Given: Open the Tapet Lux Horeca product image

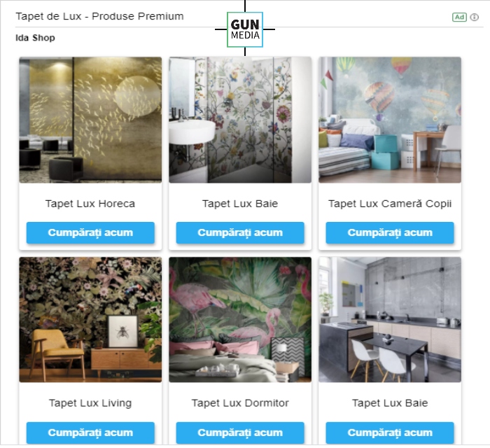Looking at the screenshot, I should coord(90,120).
